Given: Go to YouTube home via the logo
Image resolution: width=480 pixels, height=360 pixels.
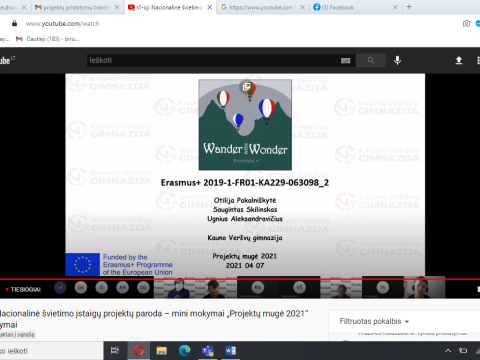Looking at the screenshot, I should [7, 60].
